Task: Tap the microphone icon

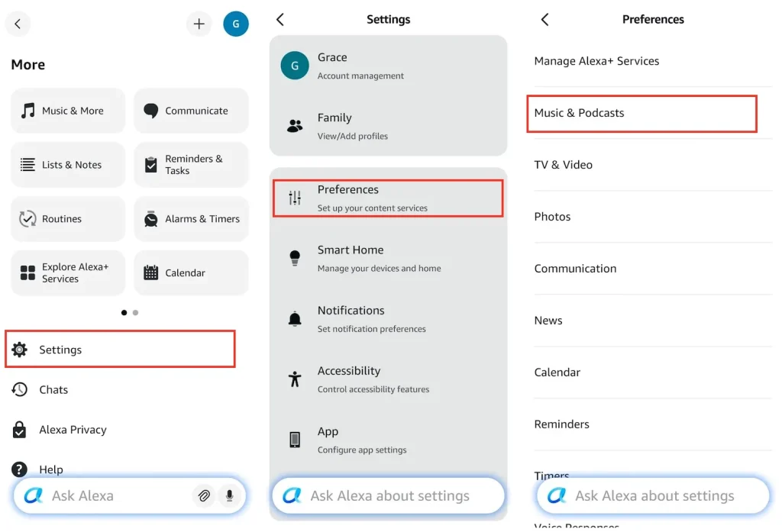Action: point(229,495)
